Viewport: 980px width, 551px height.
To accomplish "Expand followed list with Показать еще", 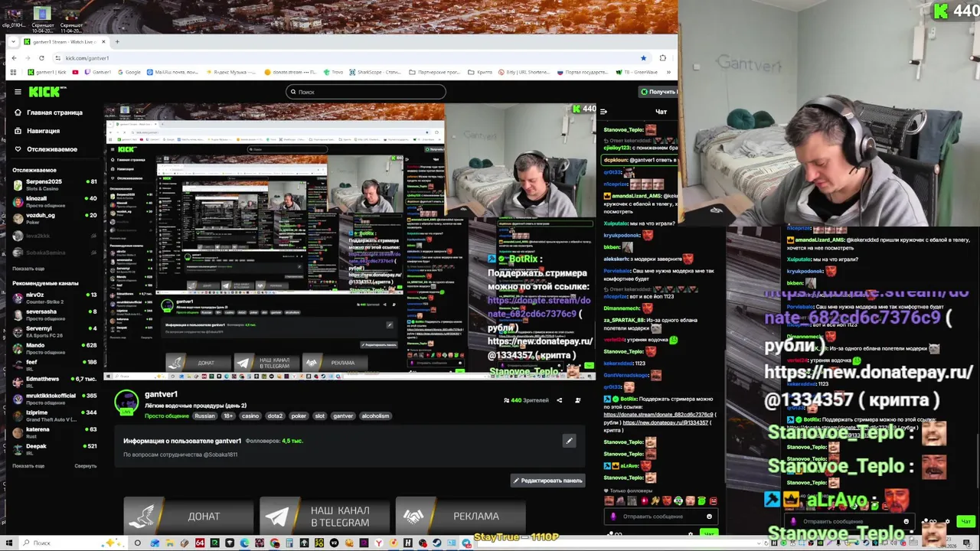I will click(28, 269).
